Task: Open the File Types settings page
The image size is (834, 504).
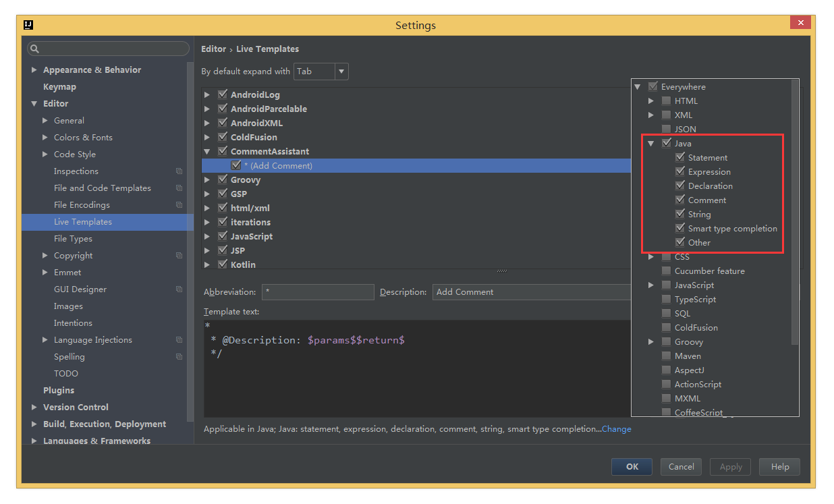Action: [73, 239]
